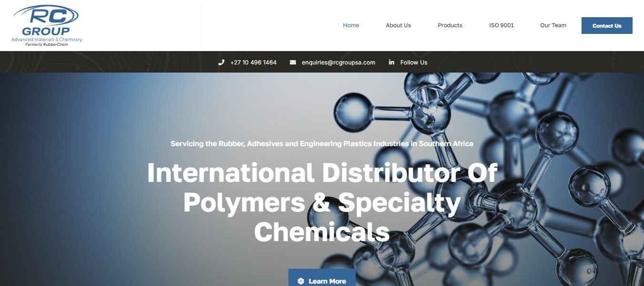644x286 pixels.
Task: Open the Products page from the navigation
Action: click(x=450, y=25)
